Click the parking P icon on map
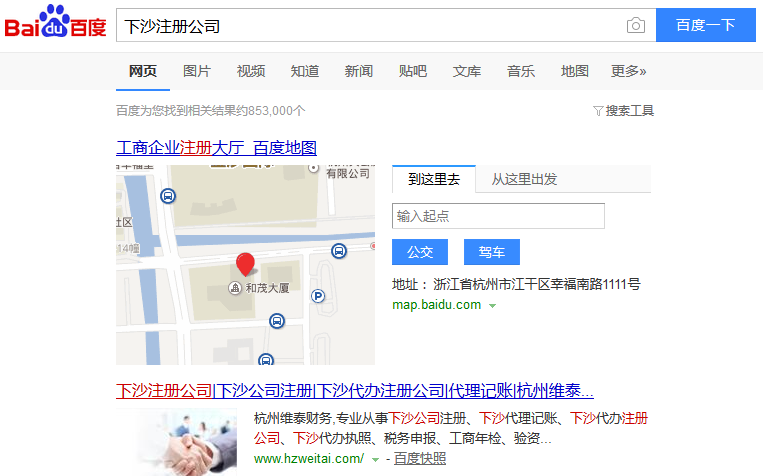The width and height of the screenshot is (763, 476). tap(318, 296)
